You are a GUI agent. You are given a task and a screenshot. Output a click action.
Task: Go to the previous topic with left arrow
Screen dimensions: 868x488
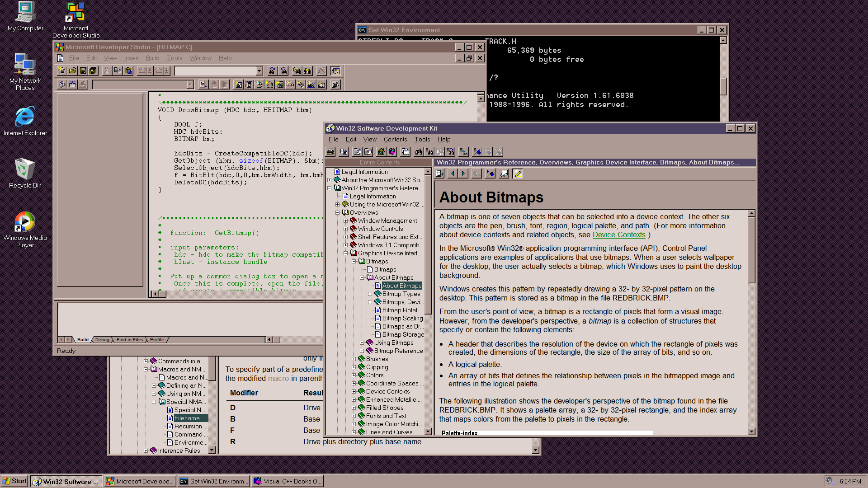(x=452, y=174)
